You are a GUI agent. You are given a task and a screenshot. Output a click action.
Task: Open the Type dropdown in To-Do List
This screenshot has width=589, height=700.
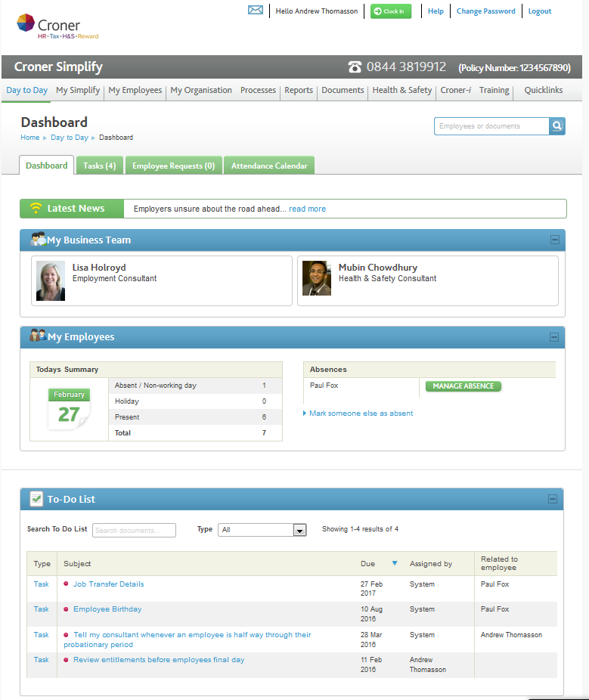[262, 530]
